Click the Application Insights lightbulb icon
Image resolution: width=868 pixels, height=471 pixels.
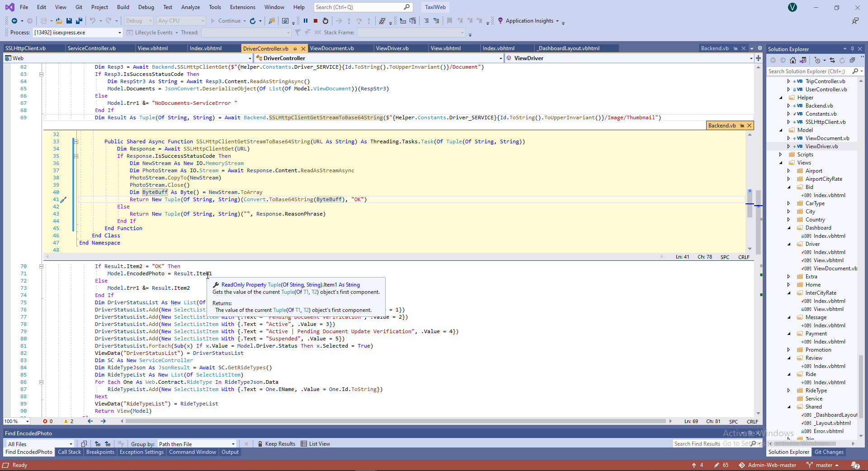500,21
